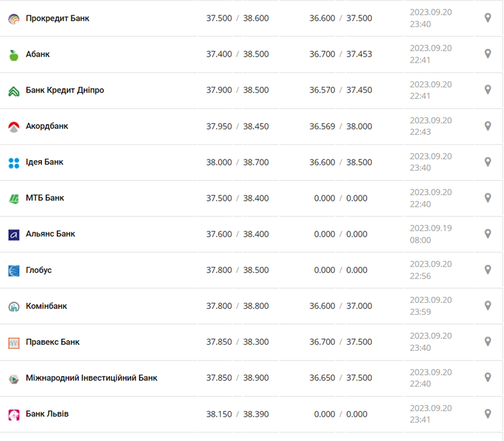Open the Глобус location pin
This screenshot has width=504, height=441.
[487, 270]
